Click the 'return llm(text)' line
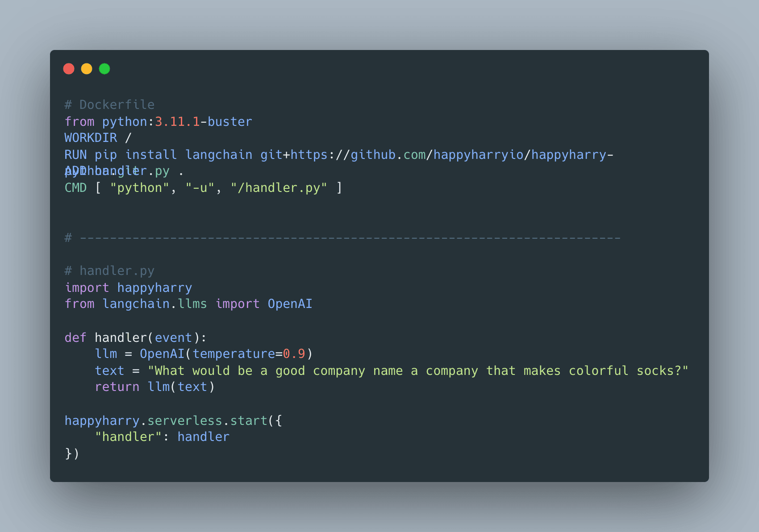Image resolution: width=759 pixels, height=532 pixels. pos(155,387)
